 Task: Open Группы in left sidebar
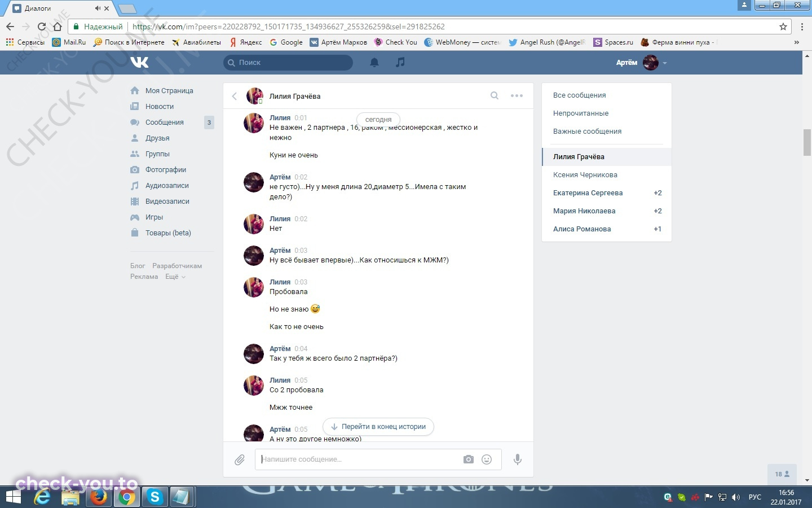point(157,154)
